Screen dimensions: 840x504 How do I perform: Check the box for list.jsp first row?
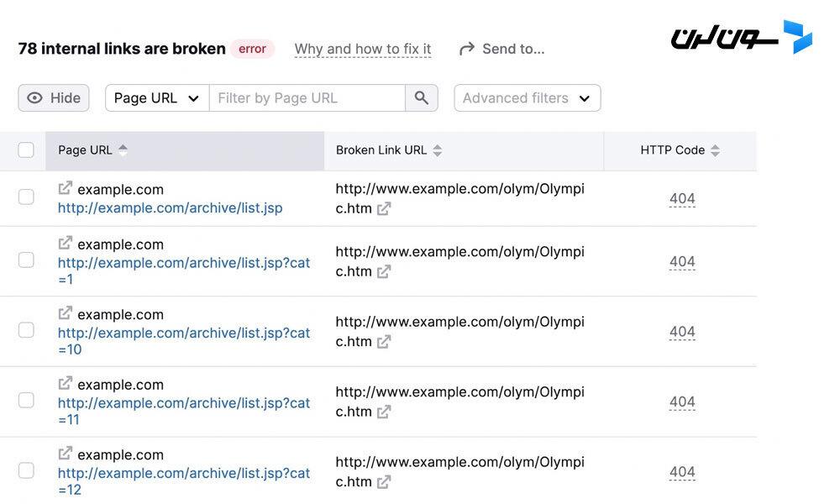click(26, 197)
